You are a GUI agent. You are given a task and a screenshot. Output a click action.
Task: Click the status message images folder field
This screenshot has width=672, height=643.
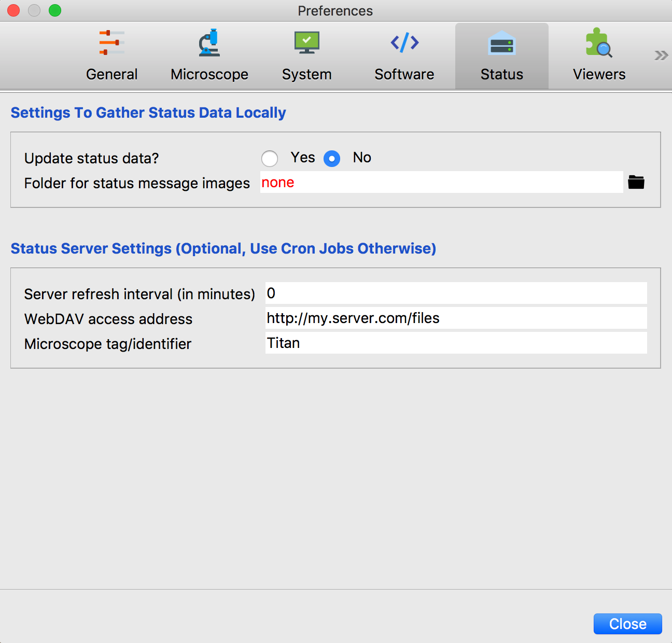coord(441,183)
